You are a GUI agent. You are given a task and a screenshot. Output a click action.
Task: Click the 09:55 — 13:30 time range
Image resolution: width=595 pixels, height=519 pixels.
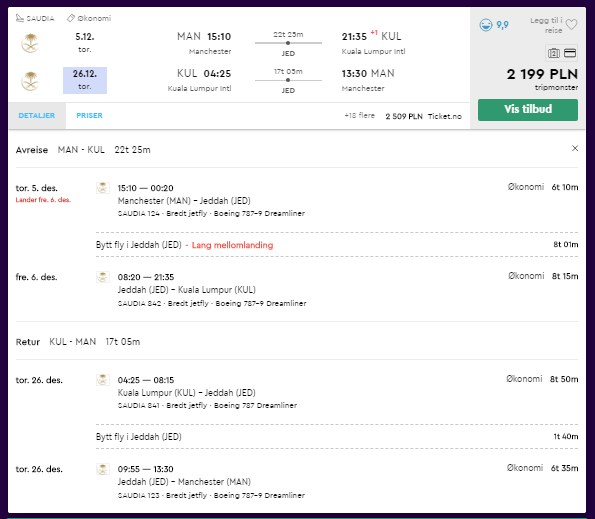145,469
